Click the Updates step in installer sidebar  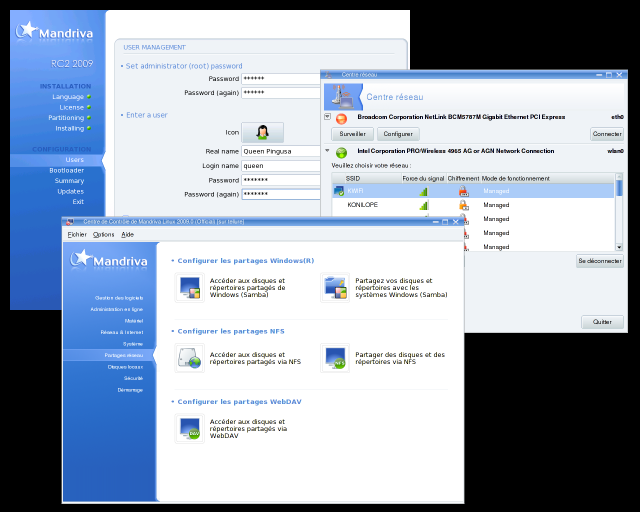tap(71, 191)
